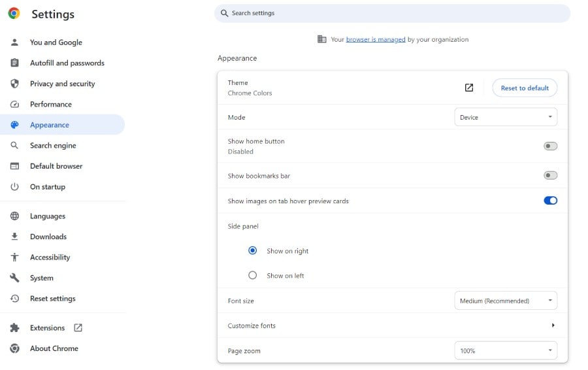Viewport: 588px width, 370px height.
Task: Turn off Show images on tab hover preview cards
Action: tap(550, 201)
